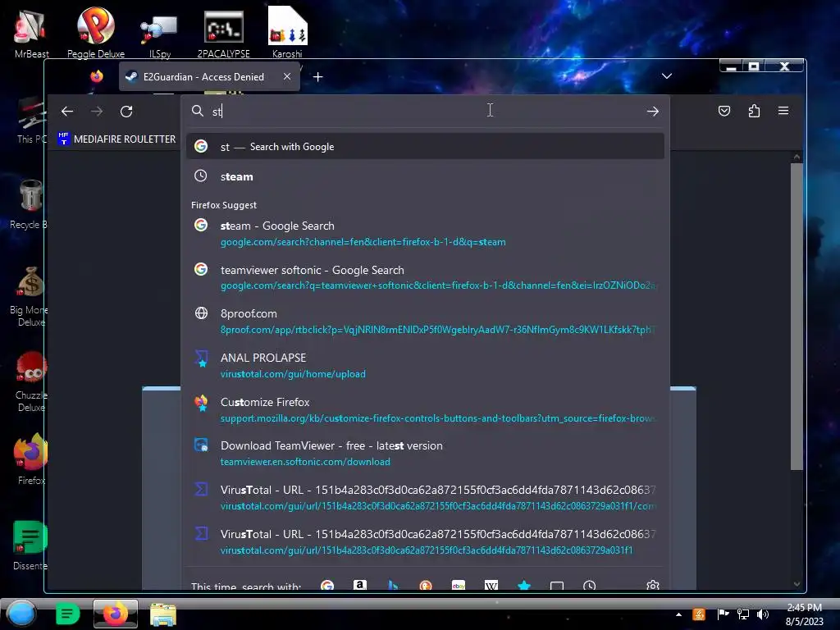Search this time with Wikipedia icon
This screenshot has width=840, height=630.
[x=491, y=585]
